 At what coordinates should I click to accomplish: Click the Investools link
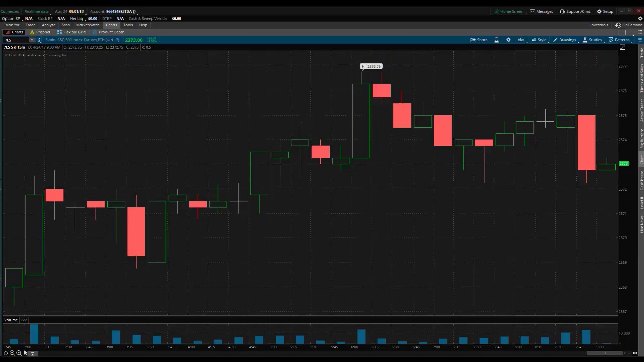tap(599, 25)
